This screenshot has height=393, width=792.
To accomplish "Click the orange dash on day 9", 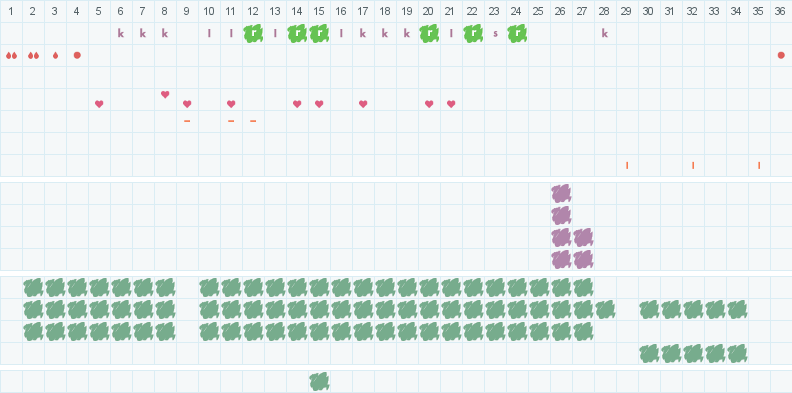I will pos(187,121).
